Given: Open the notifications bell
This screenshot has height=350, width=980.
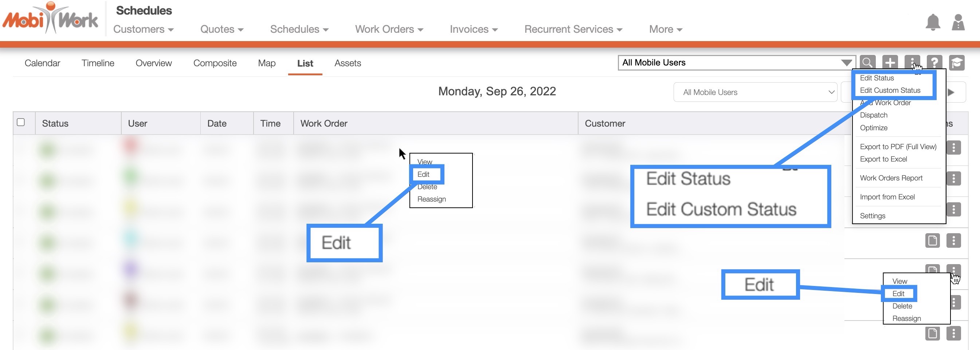Looking at the screenshot, I should [932, 23].
